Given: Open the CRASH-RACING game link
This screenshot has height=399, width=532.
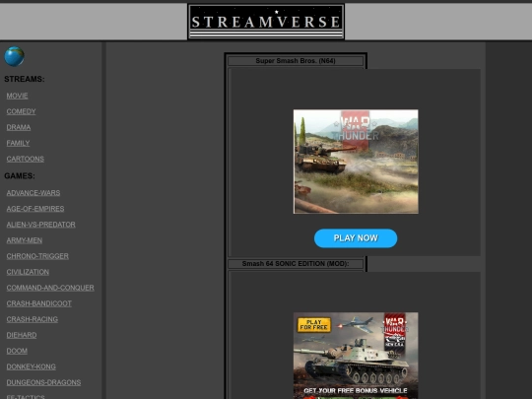Looking at the screenshot, I should tap(33, 319).
